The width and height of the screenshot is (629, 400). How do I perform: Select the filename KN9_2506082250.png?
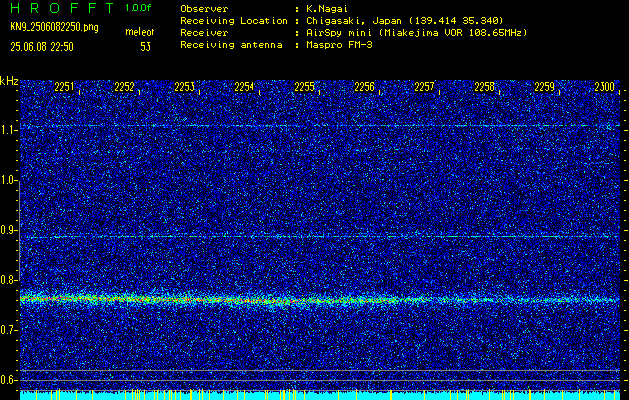(x=54, y=27)
